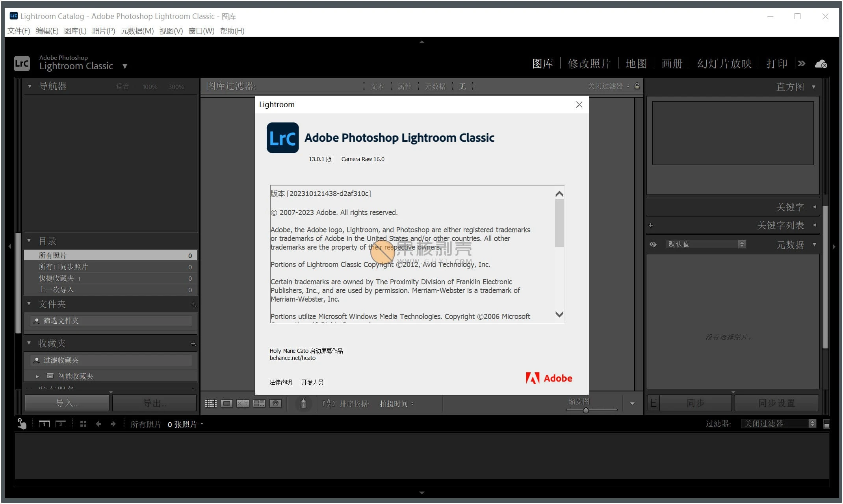Hide filmstrip panel bottom arrow
This screenshot has height=504, width=843.
pos(421,493)
